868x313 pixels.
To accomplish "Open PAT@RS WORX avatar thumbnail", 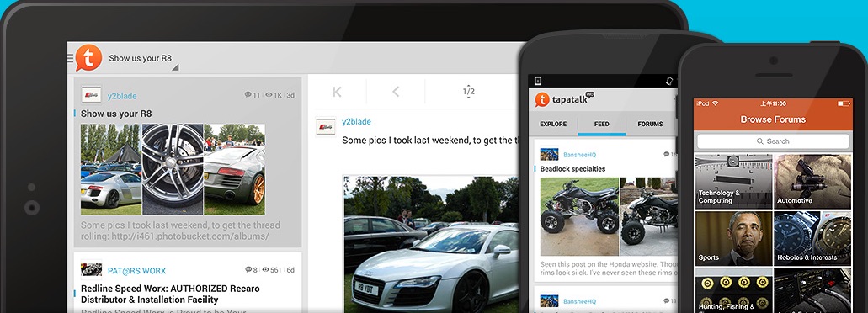I will [91, 269].
